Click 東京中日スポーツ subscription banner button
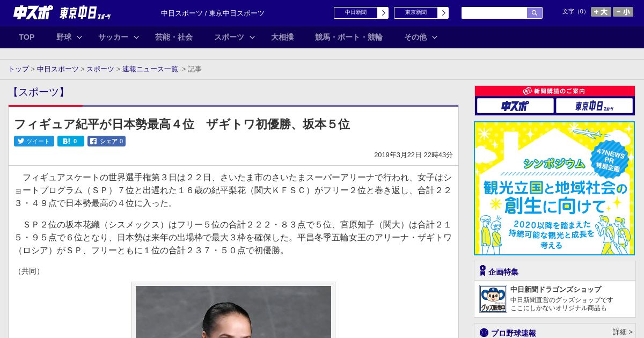The width and height of the screenshot is (644, 338). pos(595,106)
